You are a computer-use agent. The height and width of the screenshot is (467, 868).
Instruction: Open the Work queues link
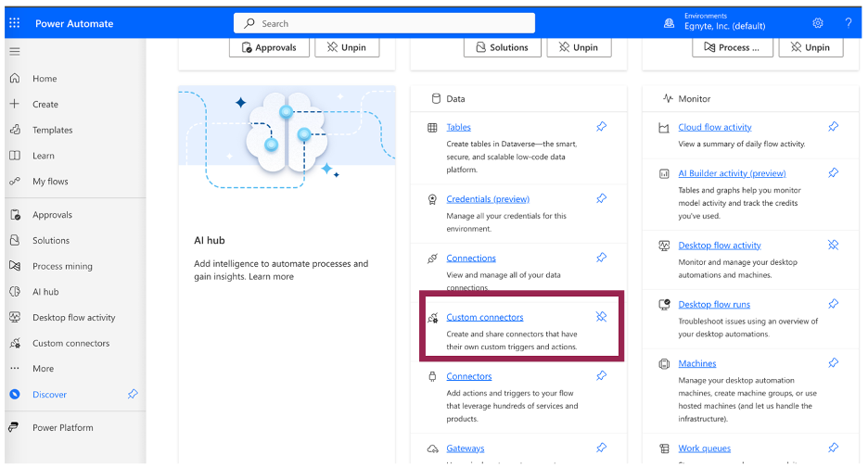pyautogui.click(x=704, y=448)
